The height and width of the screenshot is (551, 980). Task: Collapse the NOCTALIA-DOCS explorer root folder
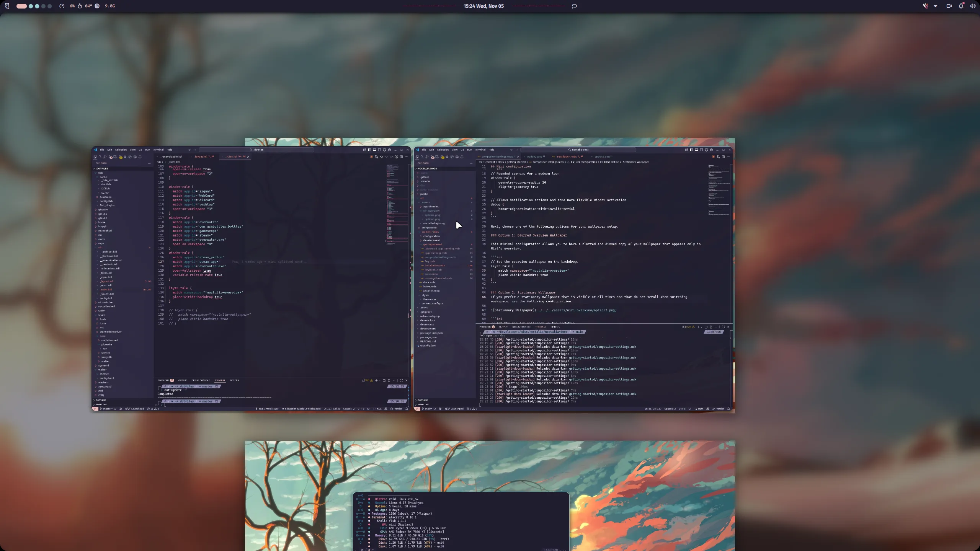click(x=427, y=168)
